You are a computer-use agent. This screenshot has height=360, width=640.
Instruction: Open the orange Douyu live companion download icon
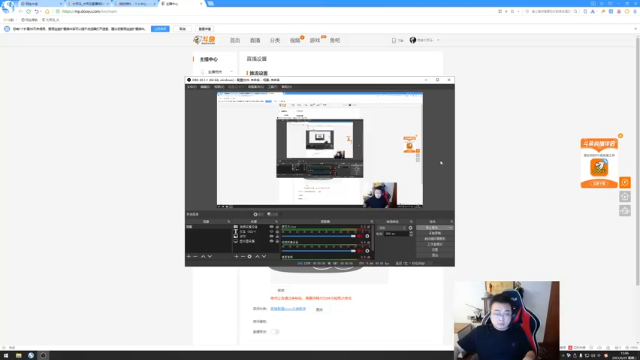tap(599, 167)
